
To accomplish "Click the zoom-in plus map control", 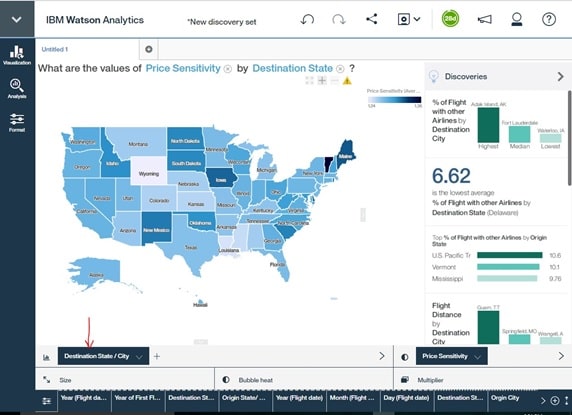I will click(322, 81).
